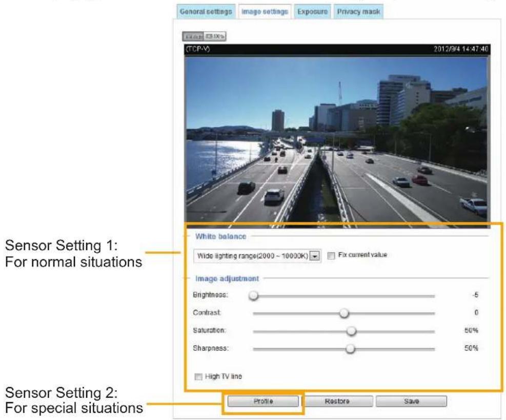
Task: Click the White balance section heading
Action: click(221, 236)
